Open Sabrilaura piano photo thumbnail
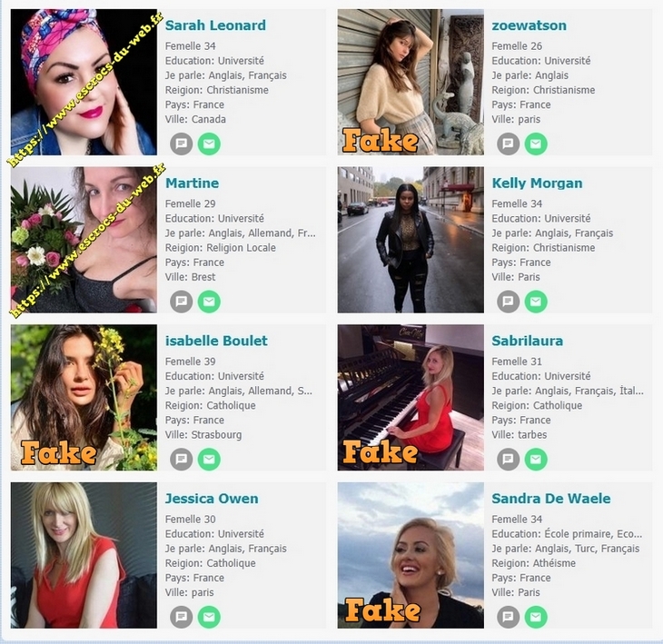Image resolution: width=663 pixels, height=644 pixels. (x=411, y=398)
